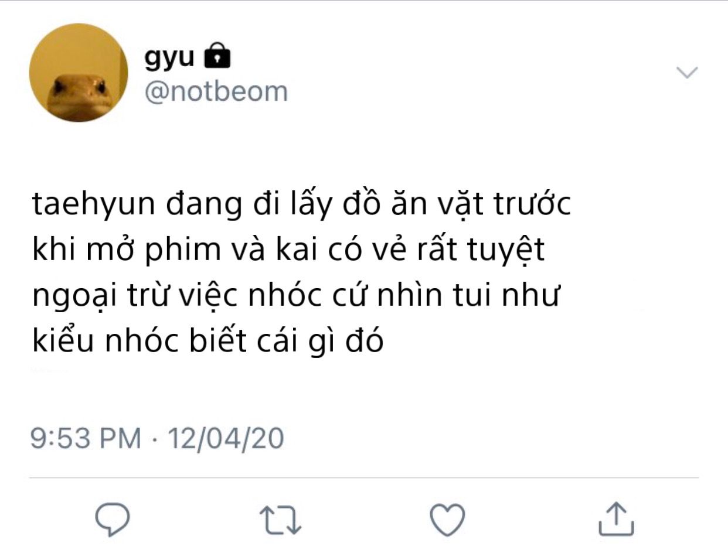Visit the @notbeom handle
This screenshot has height=560, width=728.
(216, 91)
